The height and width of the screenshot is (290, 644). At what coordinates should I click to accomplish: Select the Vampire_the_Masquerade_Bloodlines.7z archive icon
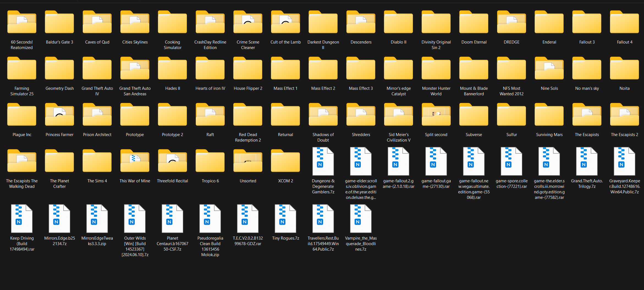click(361, 219)
